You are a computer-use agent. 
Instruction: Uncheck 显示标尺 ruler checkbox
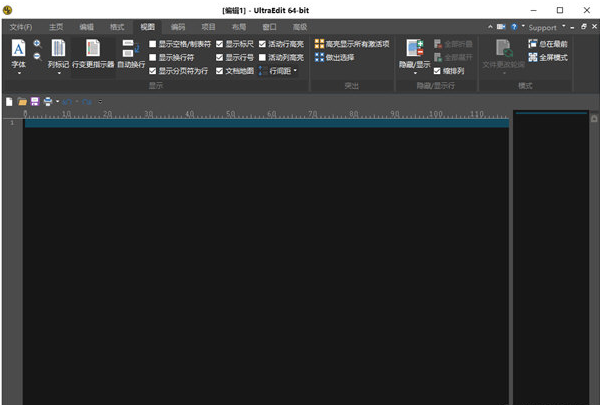pyautogui.click(x=219, y=44)
